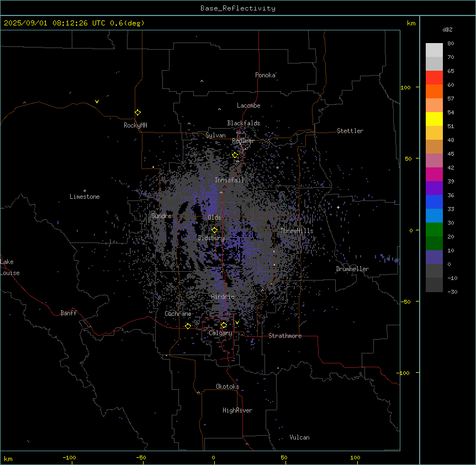Click the white plus marker north of Drumheller

pos(338,207)
